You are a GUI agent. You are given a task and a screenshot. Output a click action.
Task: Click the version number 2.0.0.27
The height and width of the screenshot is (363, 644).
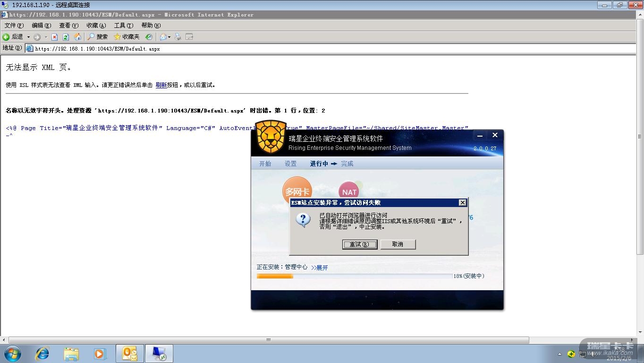click(x=485, y=148)
